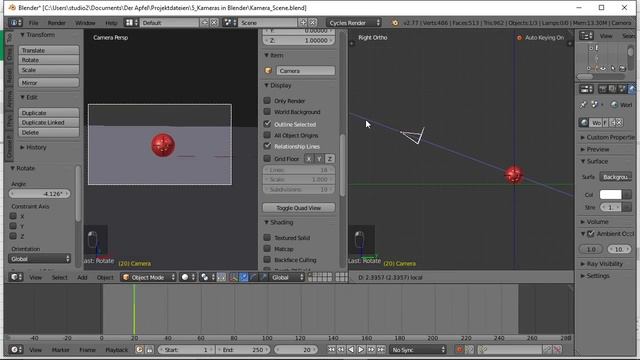Screen dimensions: 640x360
Task: Open the Rotate Orientation Global dropdown
Action: (40, 259)
